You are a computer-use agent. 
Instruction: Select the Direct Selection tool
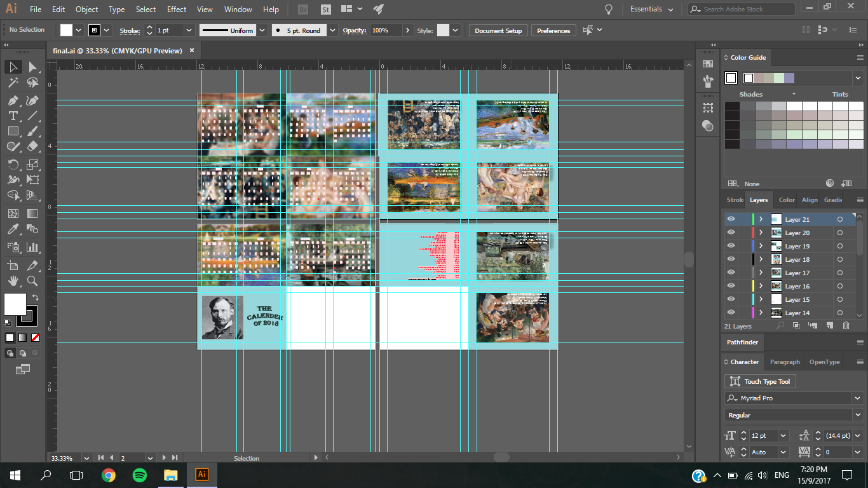coord(32,67)
